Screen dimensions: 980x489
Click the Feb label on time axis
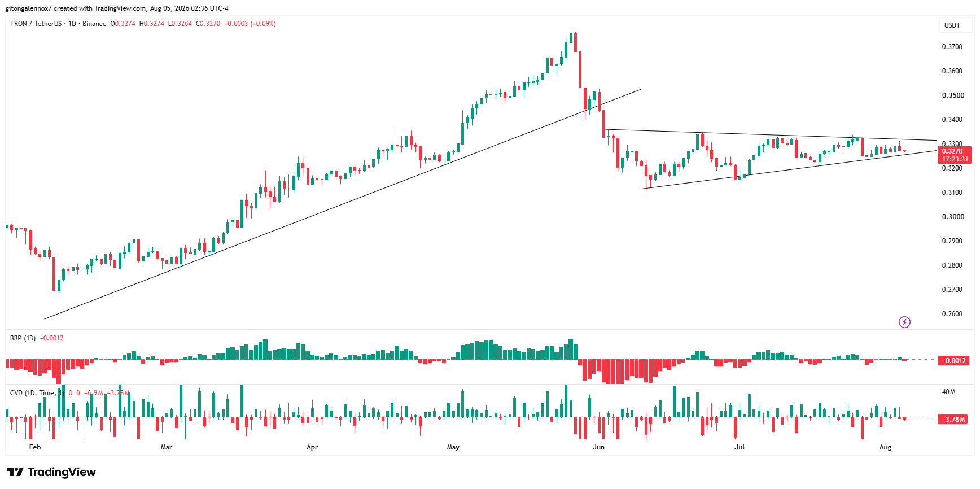tap(35, 447)
